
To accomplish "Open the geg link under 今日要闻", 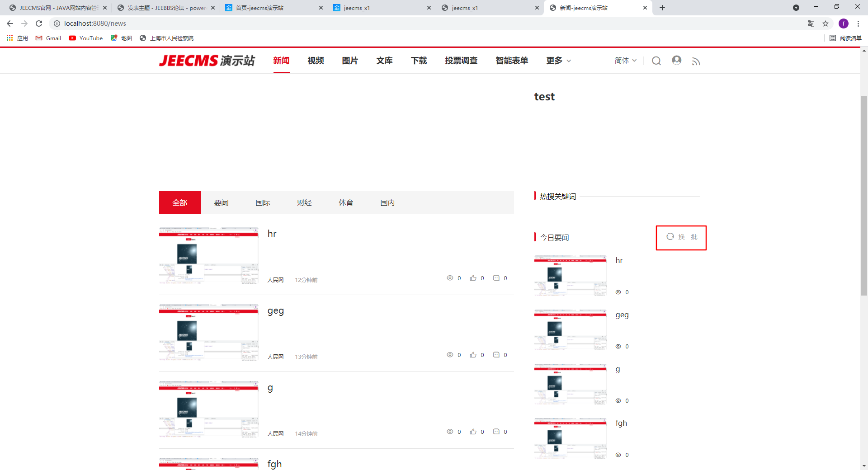I will pyautogui.click(x=622, y=315).
